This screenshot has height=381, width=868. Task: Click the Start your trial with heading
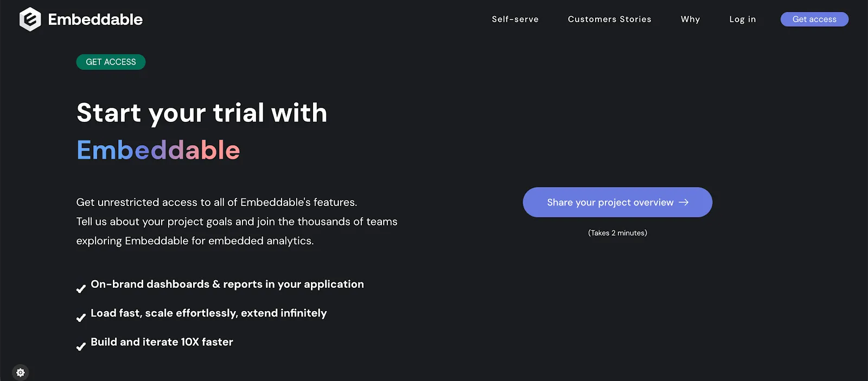[202, 113]
